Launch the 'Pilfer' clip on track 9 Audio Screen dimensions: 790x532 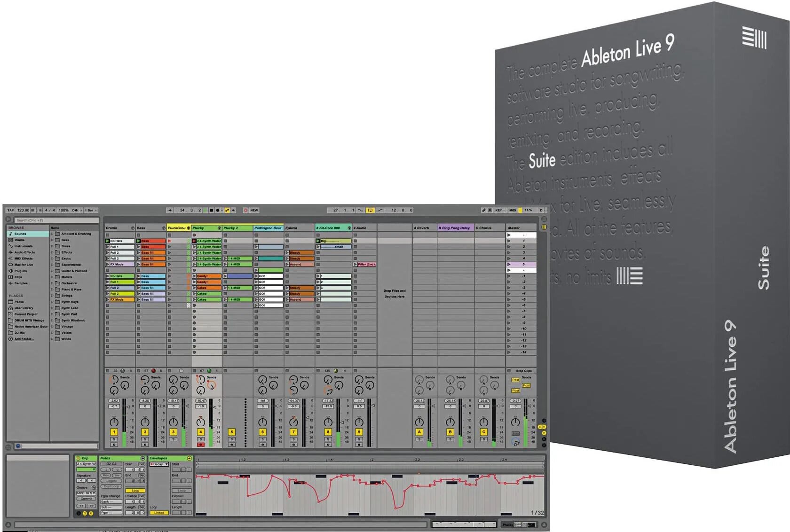point(355,265)
